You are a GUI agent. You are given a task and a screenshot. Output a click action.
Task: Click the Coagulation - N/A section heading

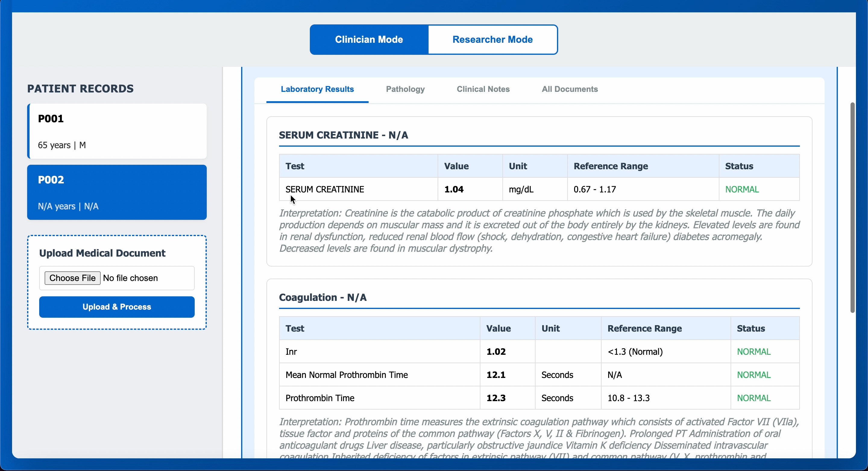click(x=322, y=297)
